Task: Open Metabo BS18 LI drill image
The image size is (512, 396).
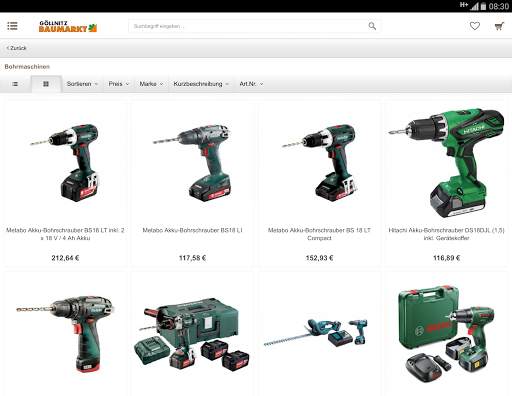Action: click(x=192, y=163)
